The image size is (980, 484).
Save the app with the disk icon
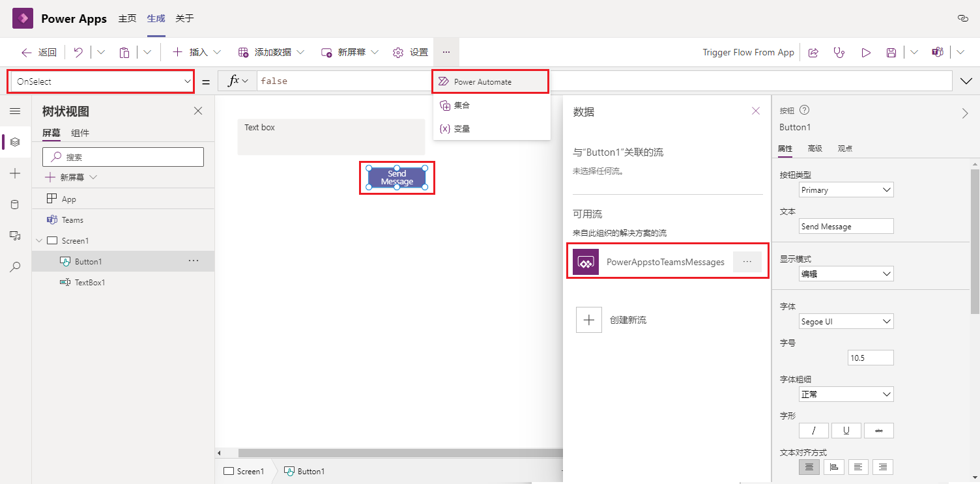[891, 53]
